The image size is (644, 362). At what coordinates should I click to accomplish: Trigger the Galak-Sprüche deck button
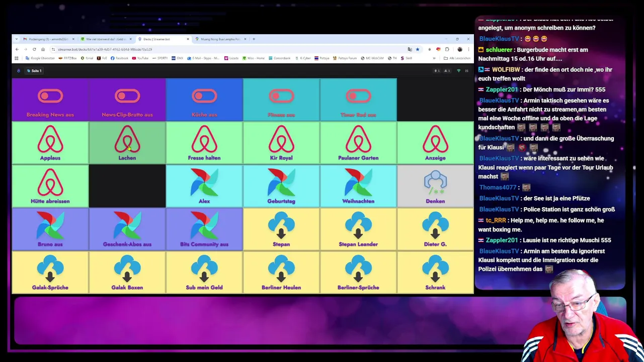pyautogui.click(x=50, y=273)
